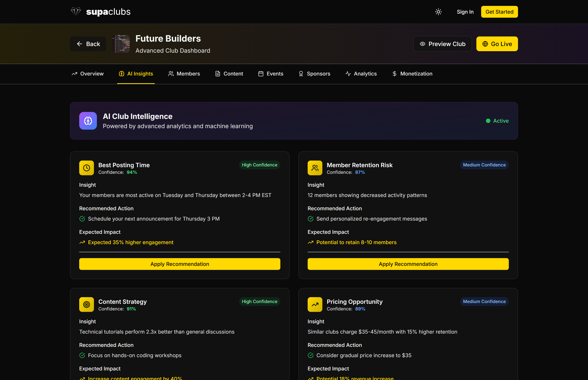
Task: Click the Content Strategy target icon
Action: pos(86,305)
